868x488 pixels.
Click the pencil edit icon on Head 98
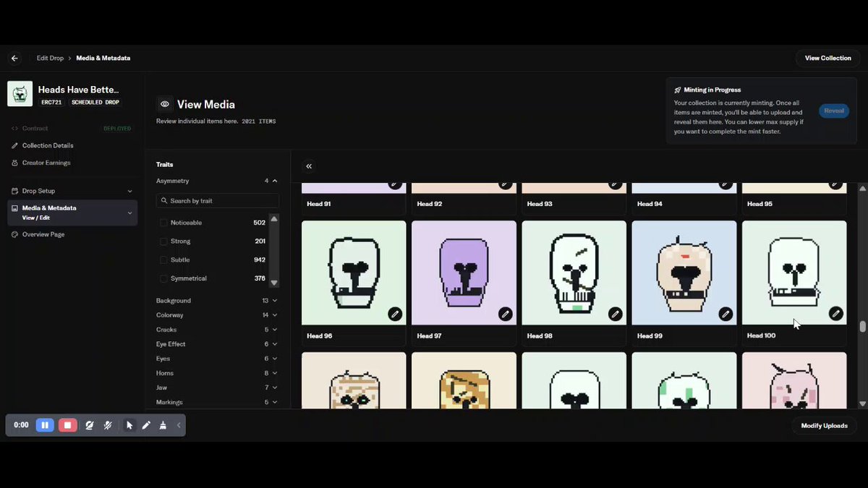click(x=615, y=314)
